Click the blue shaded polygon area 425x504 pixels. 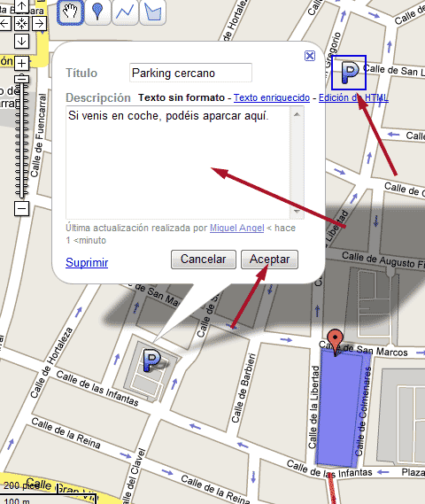click(x=342, y=408)
